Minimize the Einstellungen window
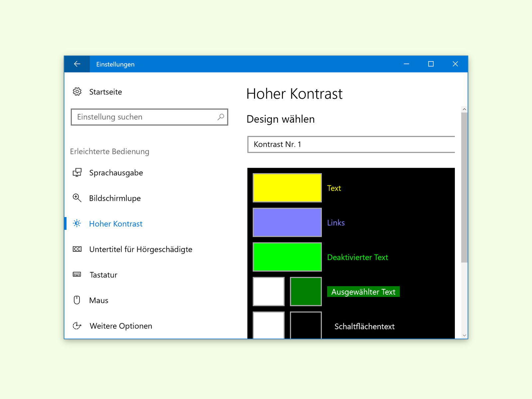The width and height of the screenshot is (532, 399). click(x=406, y=64)
